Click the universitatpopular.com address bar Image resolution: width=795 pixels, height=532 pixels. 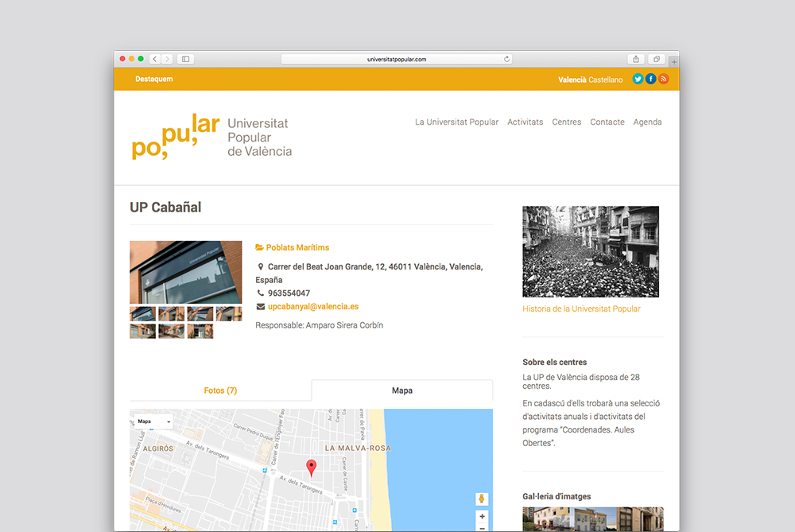click(x=397, y=59)
